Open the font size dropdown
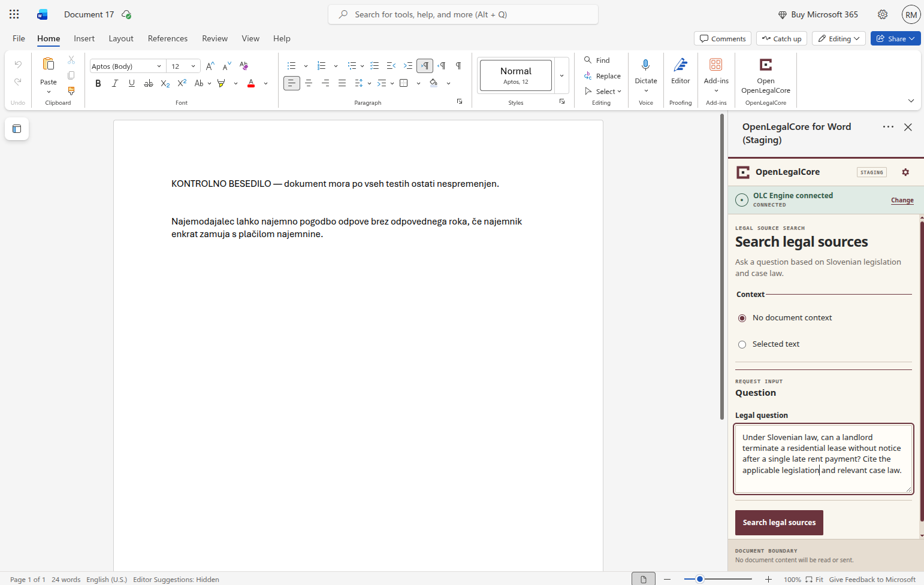Viewport: 924px width, 585px height. point(193,66)
